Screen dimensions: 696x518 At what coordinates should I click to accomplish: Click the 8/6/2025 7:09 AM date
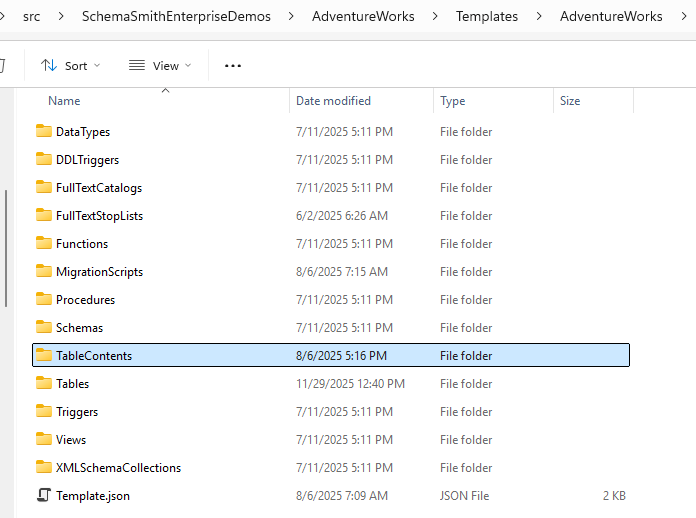coord(342,495)
